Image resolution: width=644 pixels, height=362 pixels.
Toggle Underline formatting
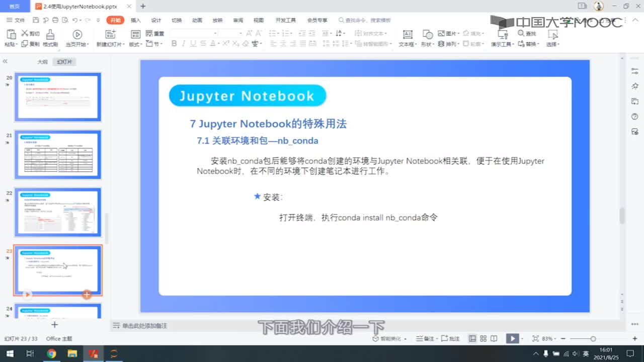(x=193, y=44)
